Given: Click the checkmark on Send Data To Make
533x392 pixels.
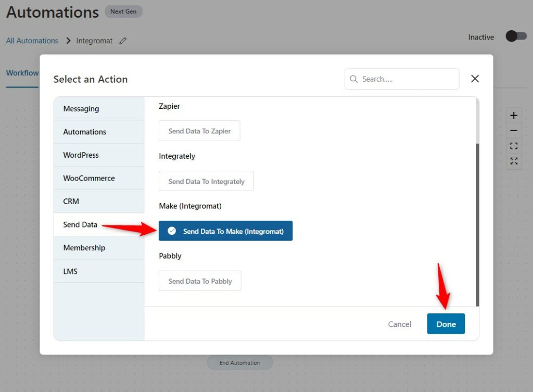Looking at the screenshot, I should (172, 231).
